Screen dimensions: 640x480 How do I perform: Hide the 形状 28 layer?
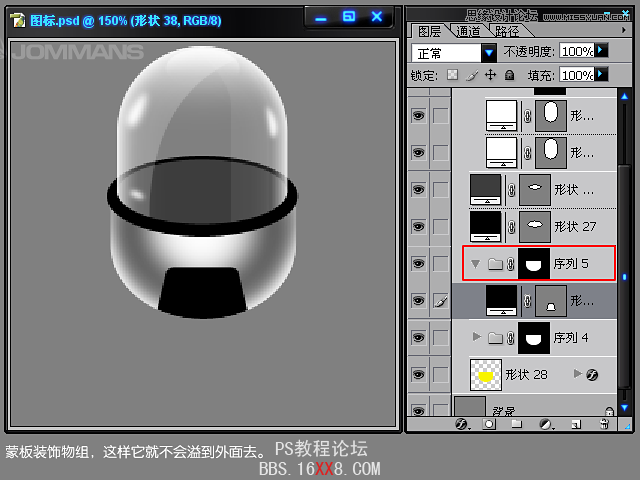point(418,375)
